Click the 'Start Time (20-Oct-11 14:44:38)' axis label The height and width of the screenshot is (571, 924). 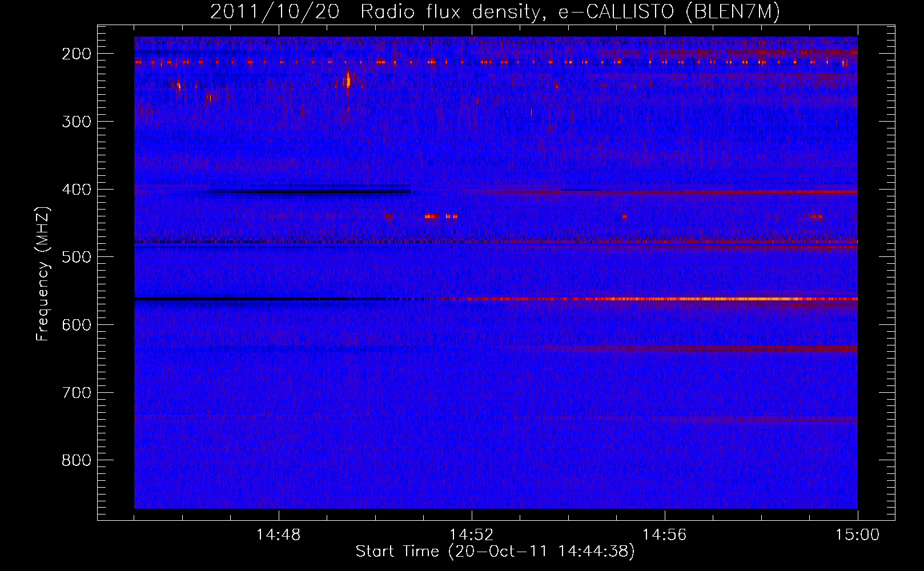[x=495, y=552]
